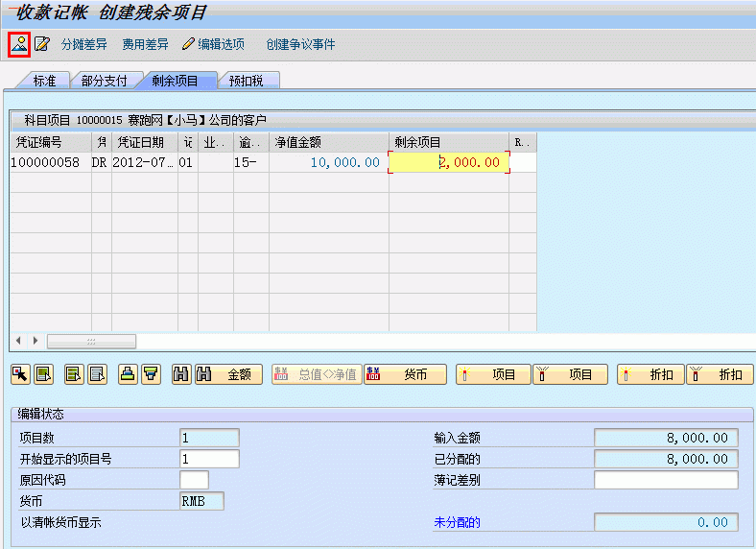Click the 凭证编号 column header
This screenshot has width=756, height=549.
pyautogui.click(x=51, y=142)
